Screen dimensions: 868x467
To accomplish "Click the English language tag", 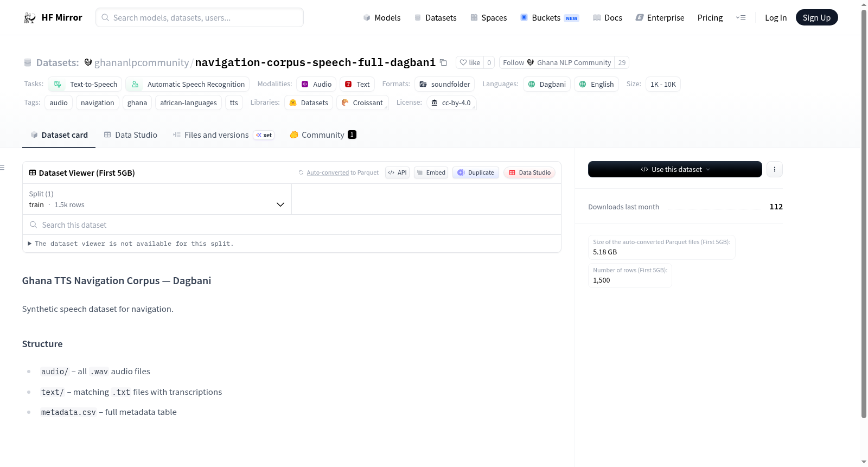I will coord(597,84).
